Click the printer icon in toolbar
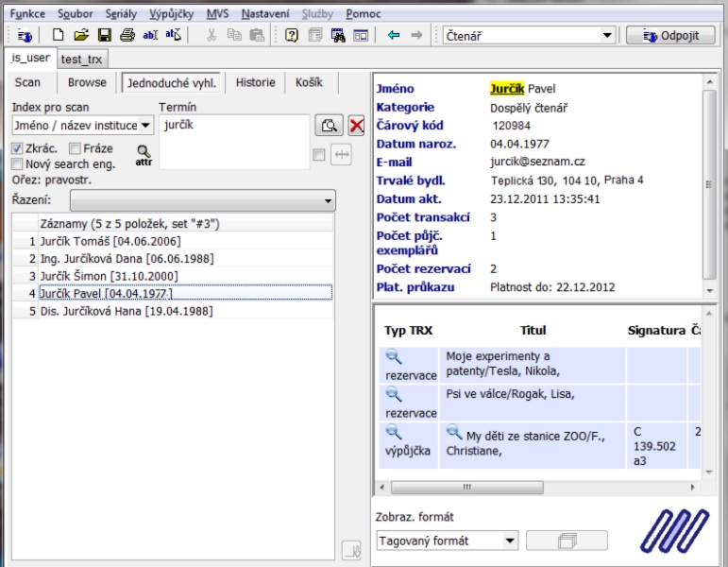 tap(127, 36)
